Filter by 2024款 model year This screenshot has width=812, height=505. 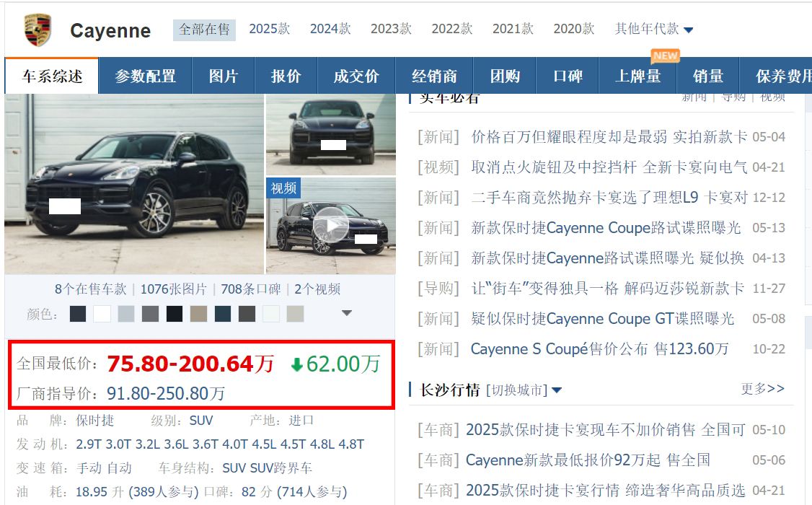[x=330, y=29]
